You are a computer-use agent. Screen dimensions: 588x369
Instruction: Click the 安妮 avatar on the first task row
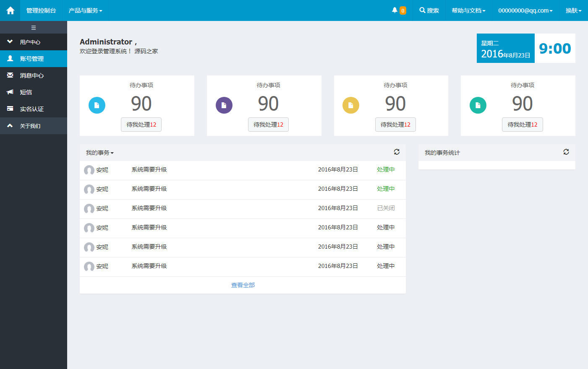pyautogui.click(x=89, y=170)
